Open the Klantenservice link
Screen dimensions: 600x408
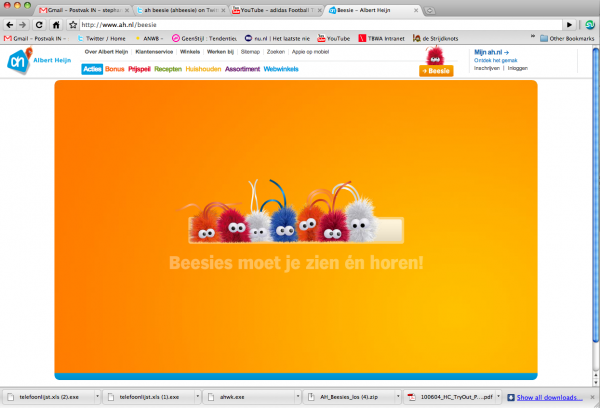(154, 52)
